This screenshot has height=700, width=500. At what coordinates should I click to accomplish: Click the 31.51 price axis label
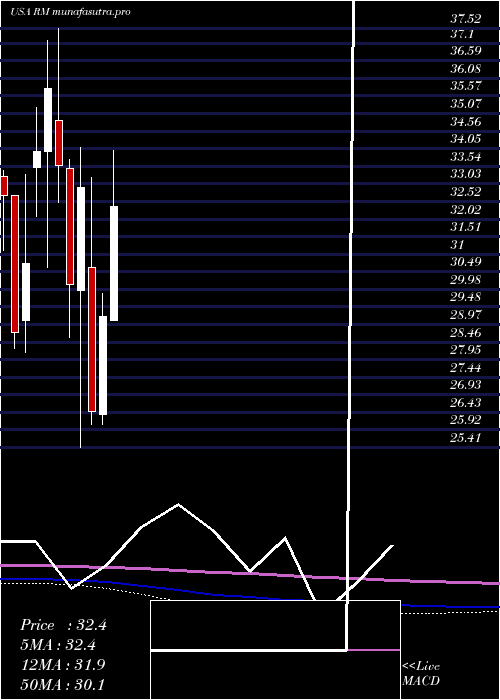[466, 227]
